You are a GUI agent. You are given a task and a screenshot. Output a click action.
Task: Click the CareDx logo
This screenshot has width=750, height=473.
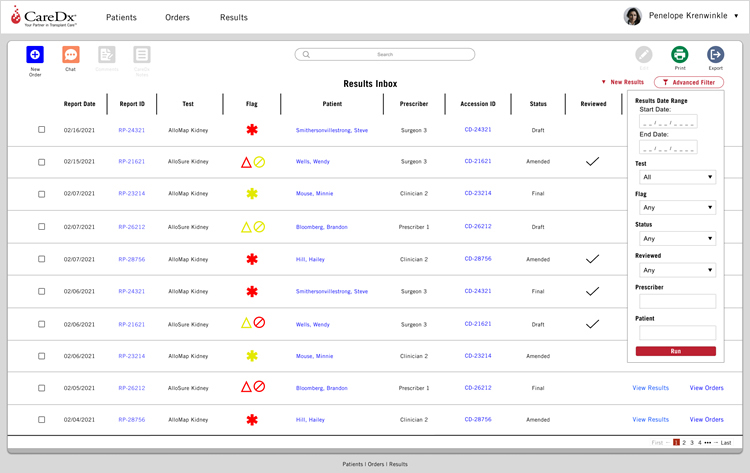coord(44,17)
